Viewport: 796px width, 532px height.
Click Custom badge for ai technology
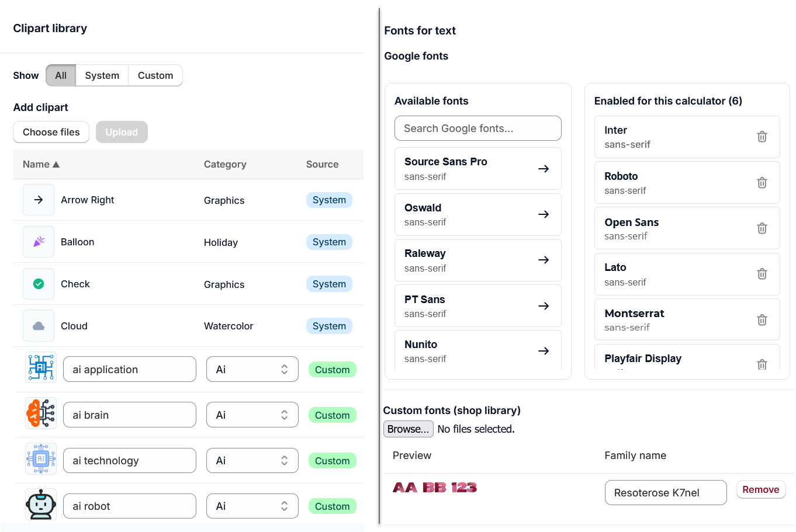pos(333,461)
